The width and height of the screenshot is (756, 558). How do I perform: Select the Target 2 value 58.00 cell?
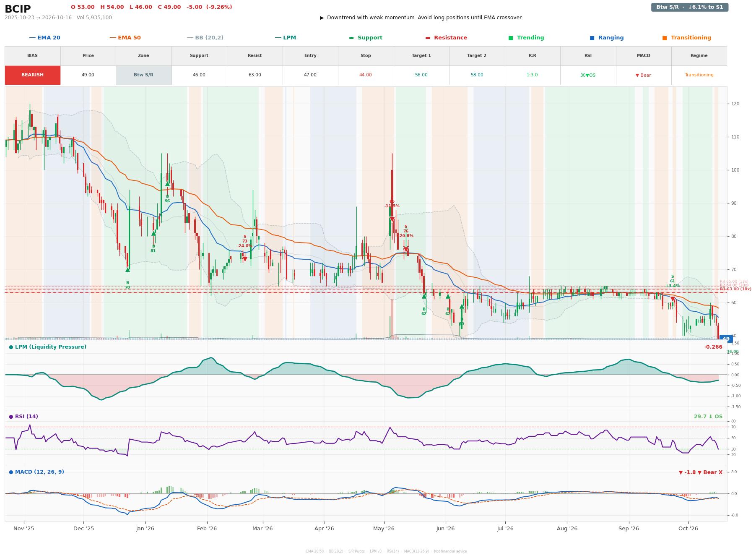[x=477, y=75]
